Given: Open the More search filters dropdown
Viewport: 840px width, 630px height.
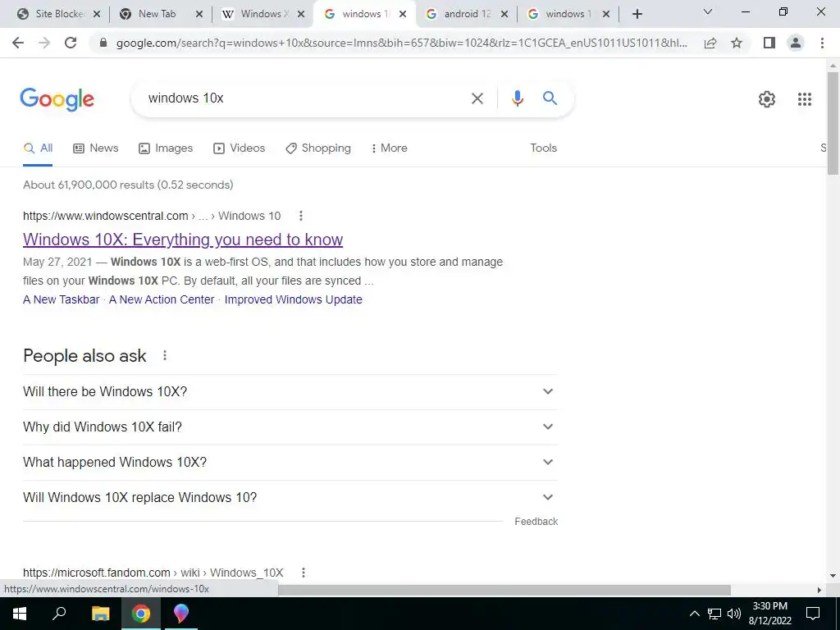Looking at the screenshot, I should pyautogui.click(x=389, y=148).
